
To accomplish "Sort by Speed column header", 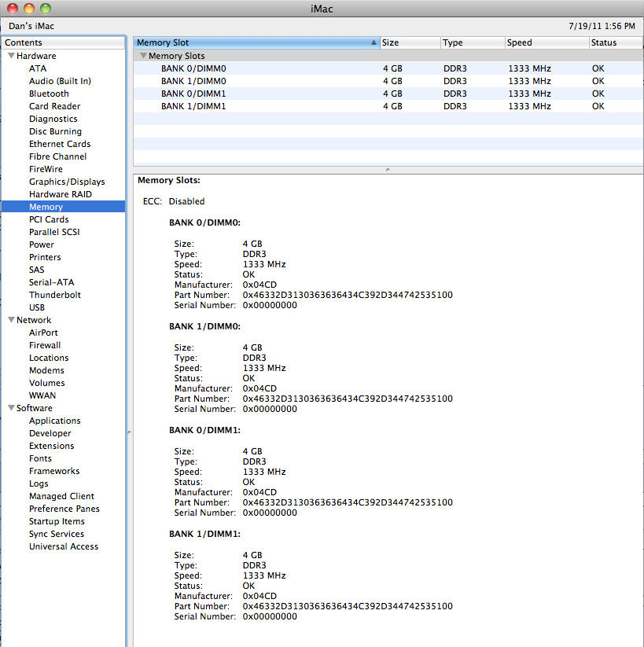I will (547, 42).
